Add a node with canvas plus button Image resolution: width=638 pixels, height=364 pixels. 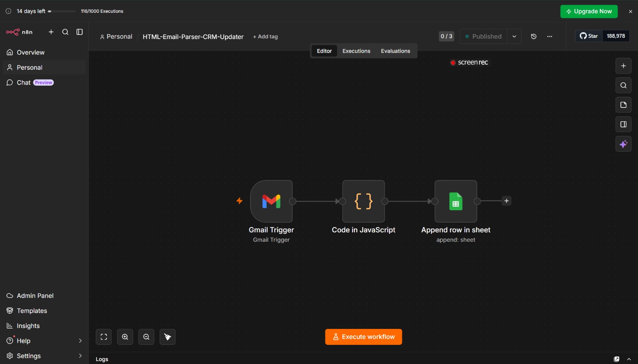pyautogui.click(x=623, y=66)
